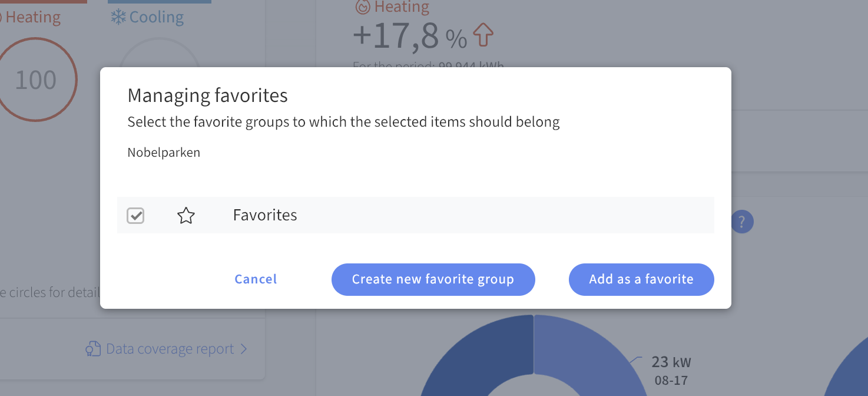This screenshot has width=868, height=396.
Task: Click the Heating flame icon above percentage
Action: point(363,7)
